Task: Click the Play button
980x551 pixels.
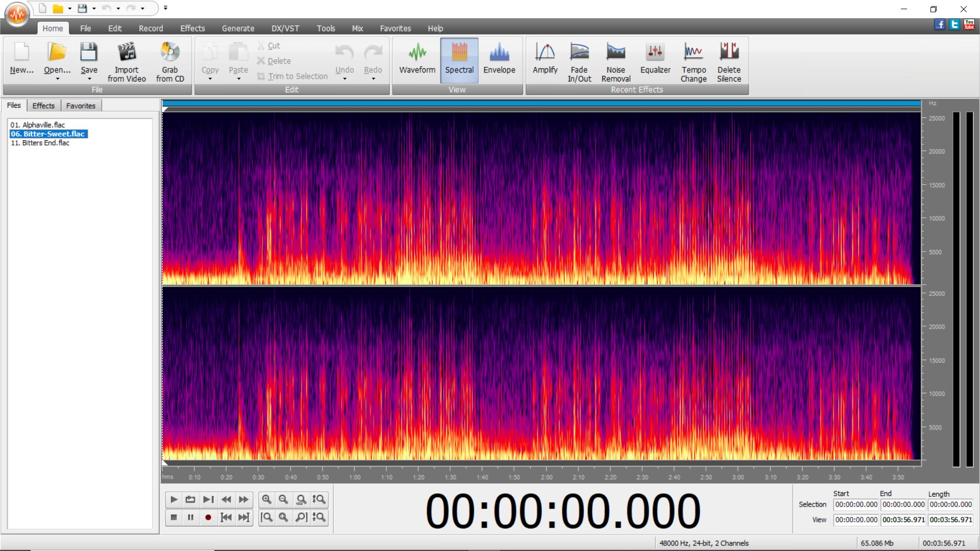Action: pos(174,499)
